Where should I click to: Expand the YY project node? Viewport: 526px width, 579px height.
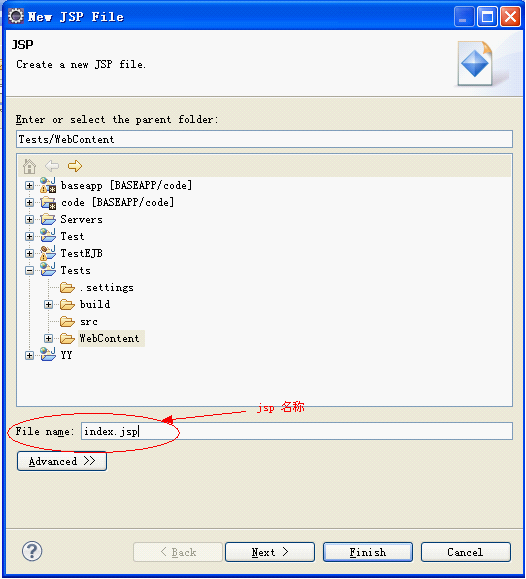(30, 355)
